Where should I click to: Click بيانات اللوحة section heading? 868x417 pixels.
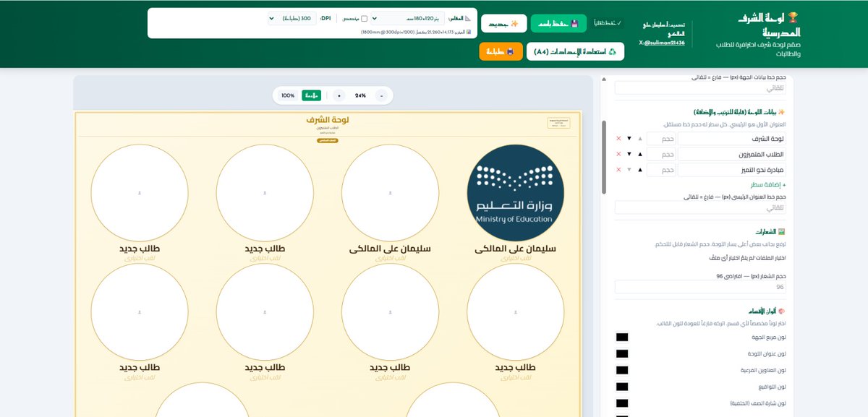tap(739, 113)
